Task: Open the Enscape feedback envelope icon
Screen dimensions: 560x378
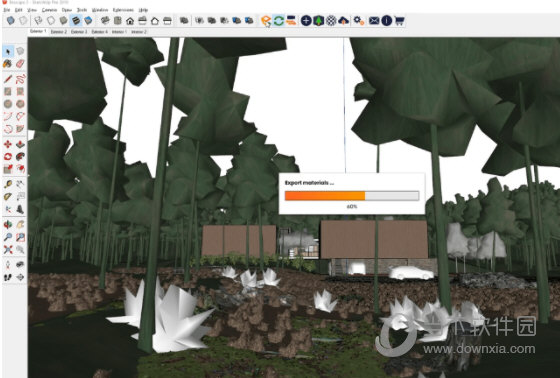Action: pyautogui.click(x=374, y=21)
